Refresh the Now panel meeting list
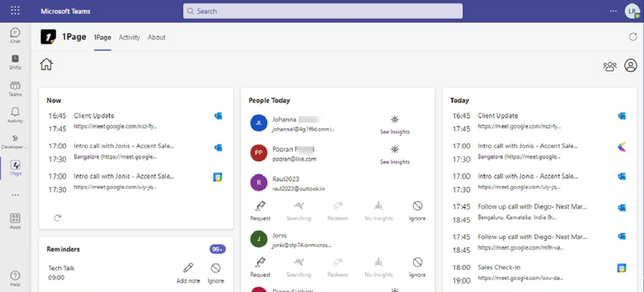644x292 pixels. click(x=57, y=218)
